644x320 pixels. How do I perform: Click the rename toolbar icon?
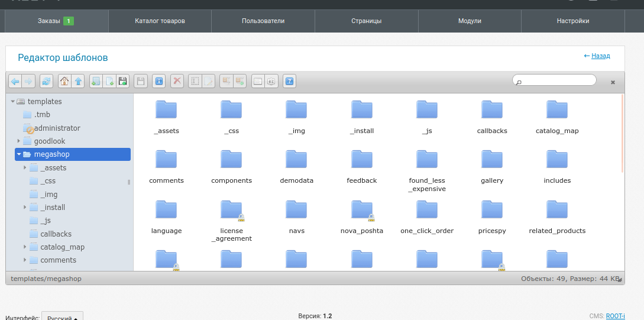[195, 81]
